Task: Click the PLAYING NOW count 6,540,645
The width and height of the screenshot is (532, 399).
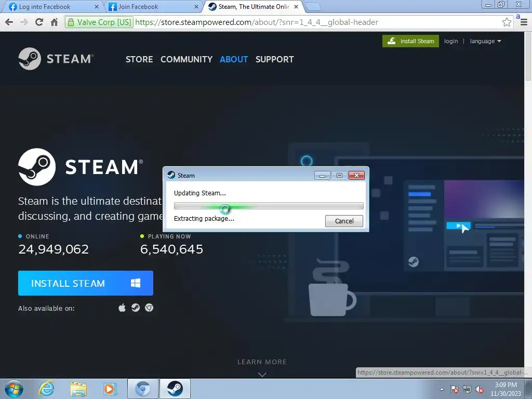Action: [171, 249]
